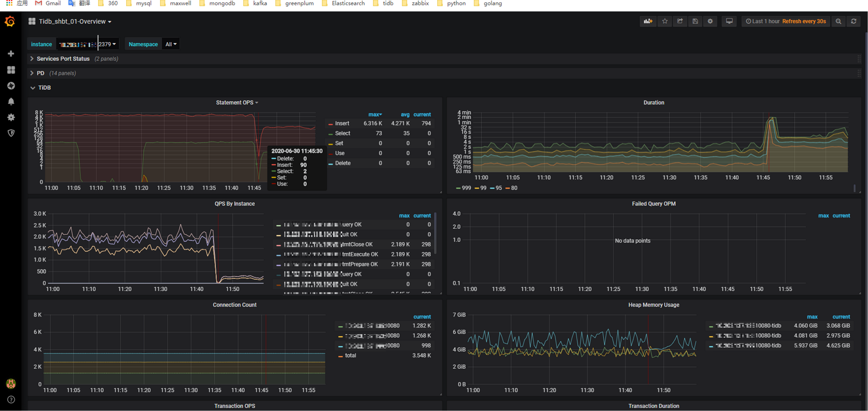Open the Dashboards grid icon in sidebar
Image resolution: width=868 pixels, height=411 pixels.
tap(11, 70)
